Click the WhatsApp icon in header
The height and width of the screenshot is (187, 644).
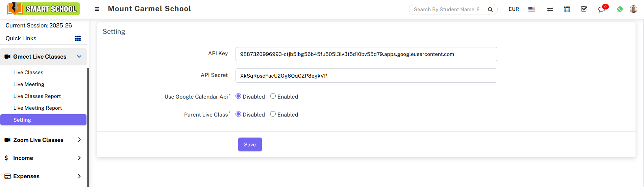pos(620,9)
